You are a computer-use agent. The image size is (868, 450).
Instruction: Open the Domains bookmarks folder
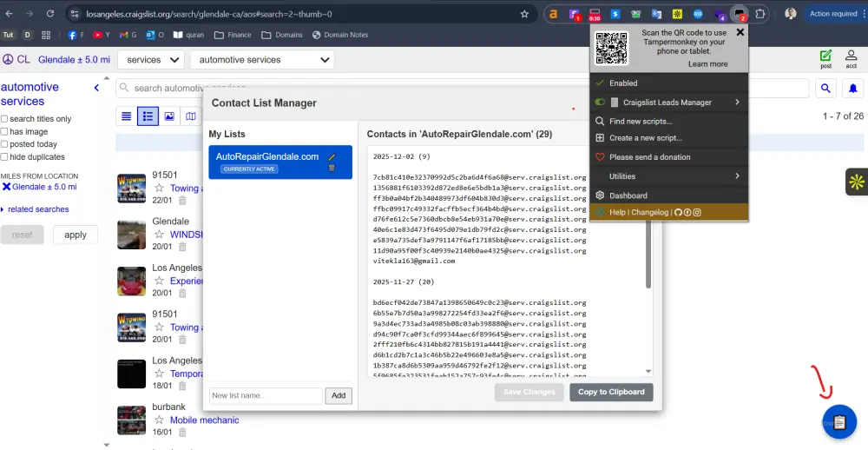pyautogui.click(x=282, y=35)
